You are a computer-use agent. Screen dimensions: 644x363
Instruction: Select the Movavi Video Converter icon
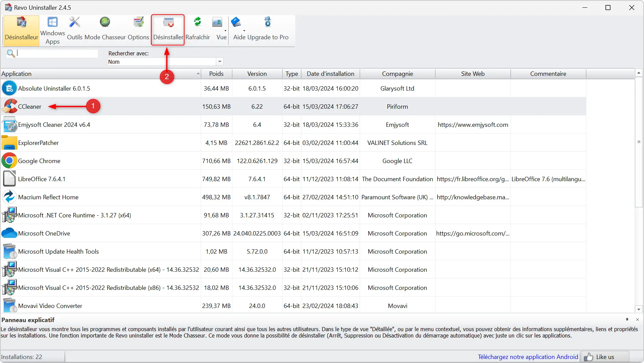[x=9, y=306]
